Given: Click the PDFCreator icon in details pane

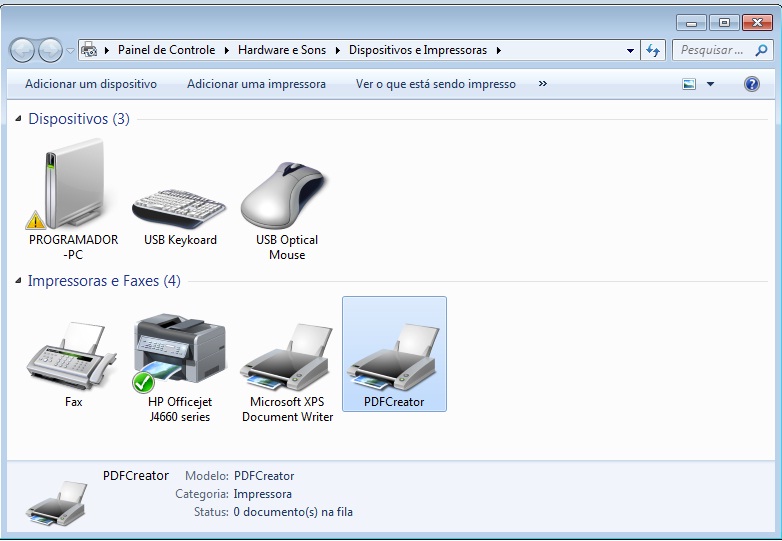Looking at the screenshot, I should 56,503.
